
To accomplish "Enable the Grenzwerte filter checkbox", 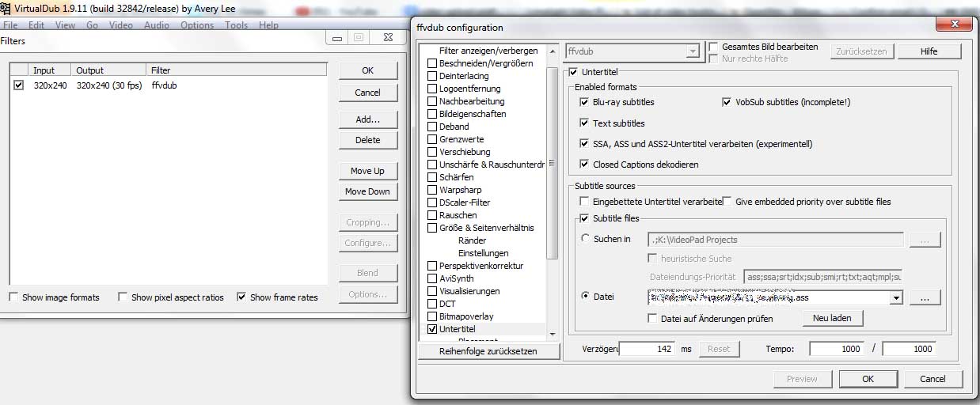I will tap(432, 139).
